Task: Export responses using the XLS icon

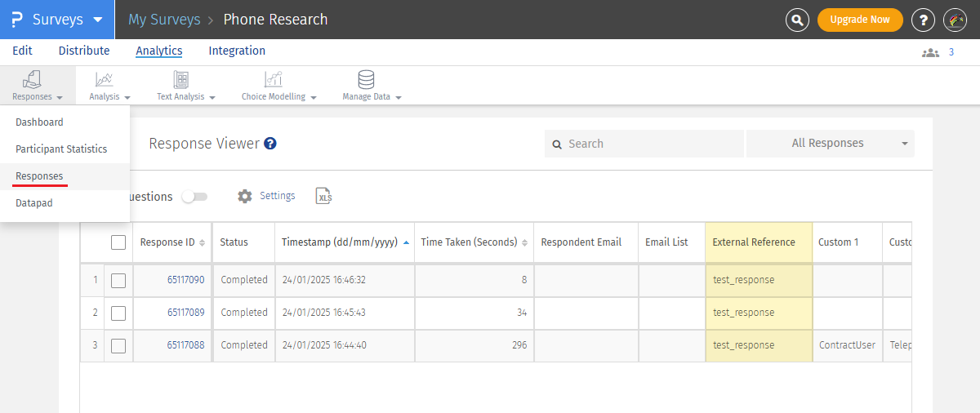Action: coord(324,196)
